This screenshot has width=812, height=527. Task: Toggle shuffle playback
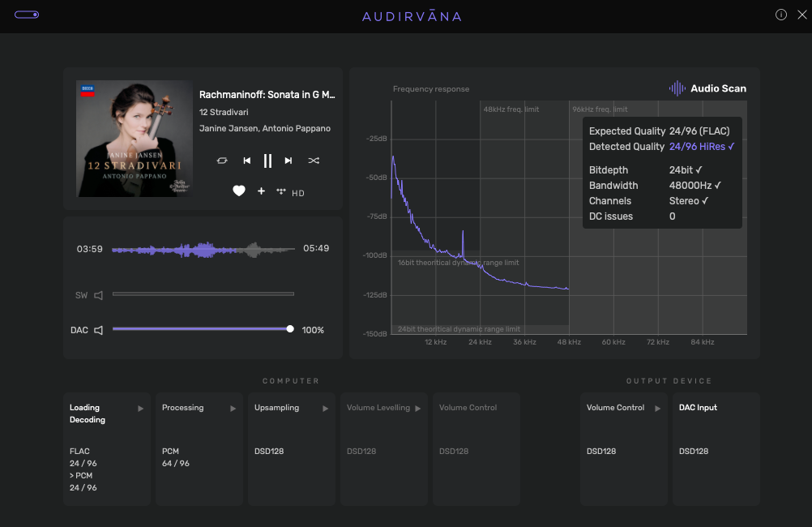314,161
